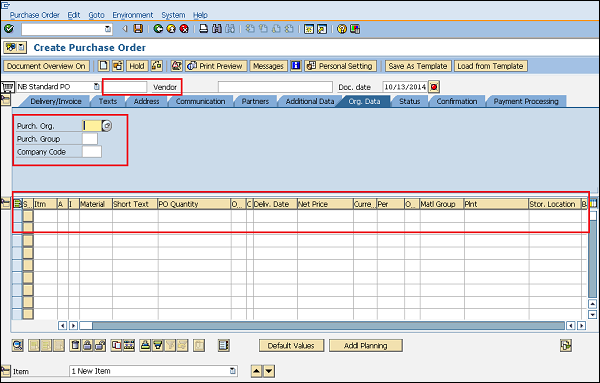Image resolution: width=600 pixels, height=383 pixels.
Task: Click the blue Help info icon
Action: coord(296,66)
